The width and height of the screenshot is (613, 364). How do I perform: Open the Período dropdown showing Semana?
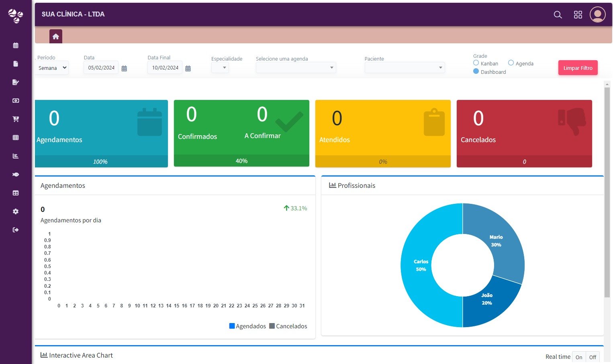52,68
